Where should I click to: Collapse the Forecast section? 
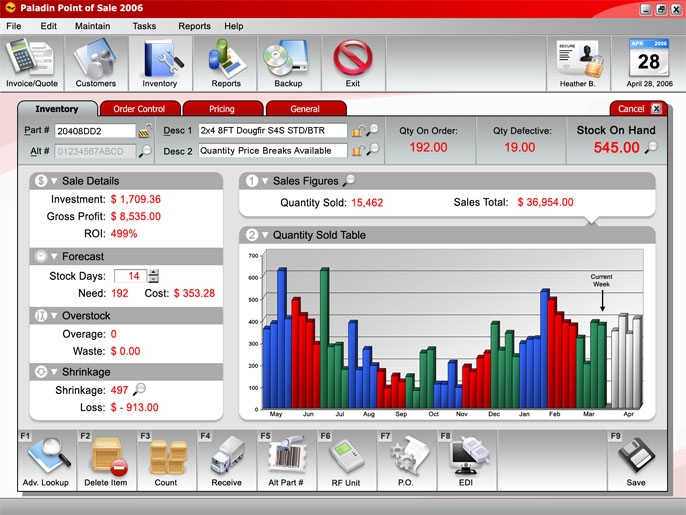tap(54, 256)
